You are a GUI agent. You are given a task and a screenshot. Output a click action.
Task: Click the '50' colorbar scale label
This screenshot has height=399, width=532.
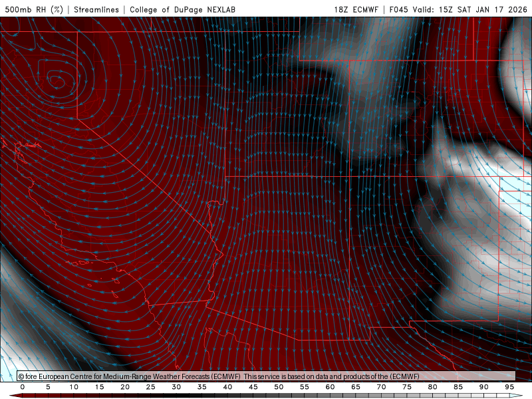click(x=279, y=387)
